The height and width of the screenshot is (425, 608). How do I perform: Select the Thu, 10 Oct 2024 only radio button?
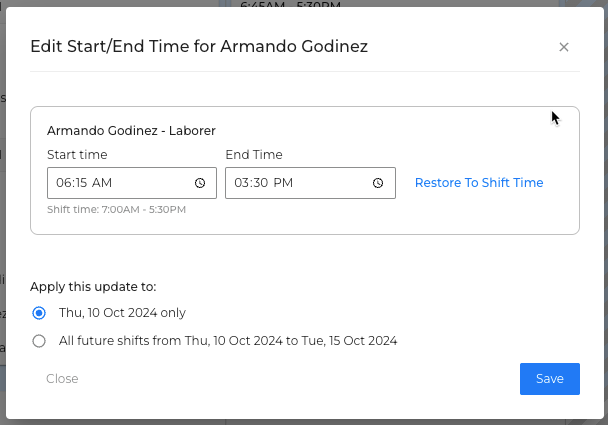tap(39, 313)
